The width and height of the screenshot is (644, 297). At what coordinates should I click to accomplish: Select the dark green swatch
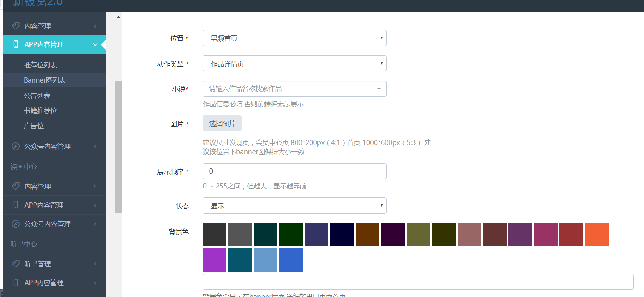point(291,235)
